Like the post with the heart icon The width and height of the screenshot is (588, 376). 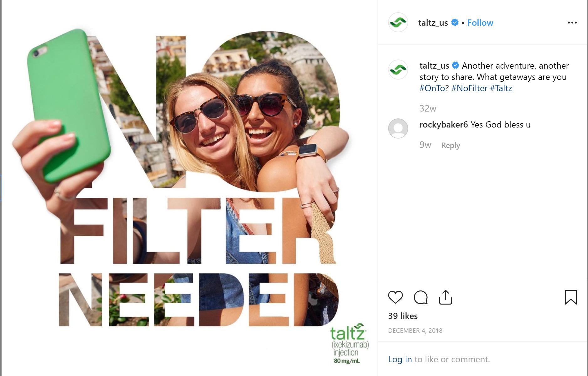(395, 297)
